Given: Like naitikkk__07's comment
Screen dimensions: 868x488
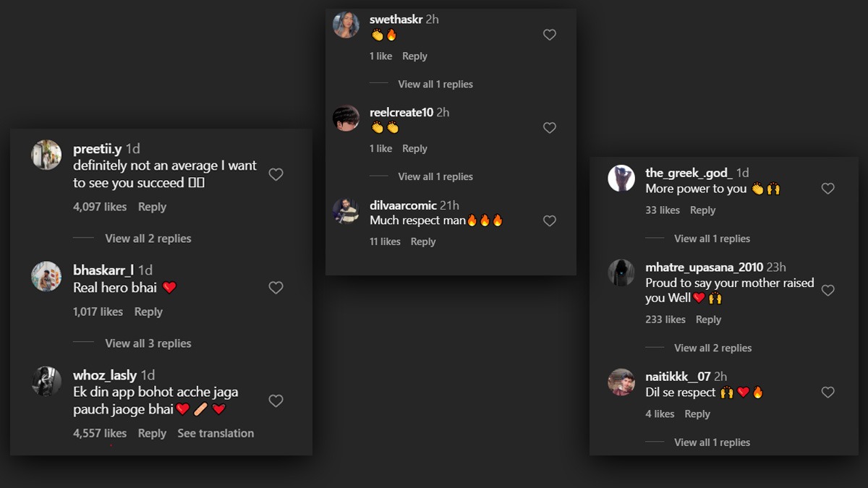Looking at the screenshot, I should pos(828,393).
